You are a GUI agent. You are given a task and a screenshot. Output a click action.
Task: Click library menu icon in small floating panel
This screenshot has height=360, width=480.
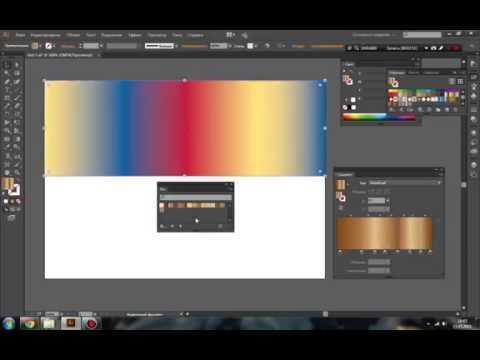click(162, 226)
